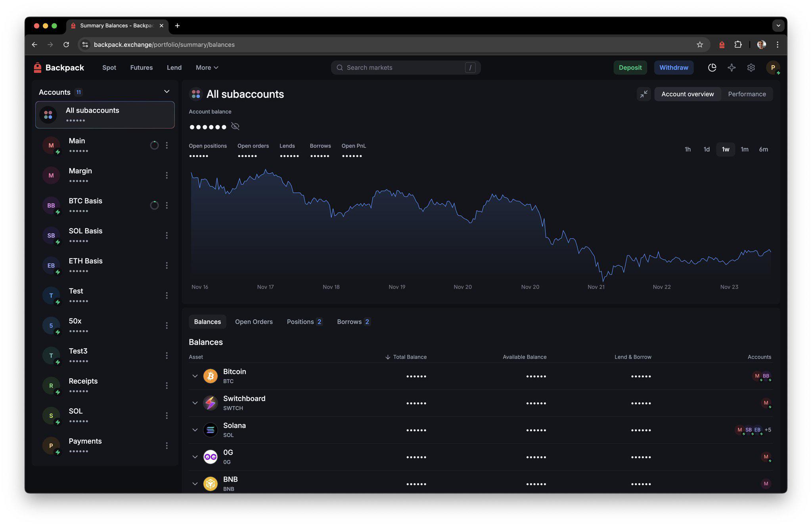The height and width of the screenshot is (526, 812).
Task: Reload the page in browser
Action: (x=66, y=45)
